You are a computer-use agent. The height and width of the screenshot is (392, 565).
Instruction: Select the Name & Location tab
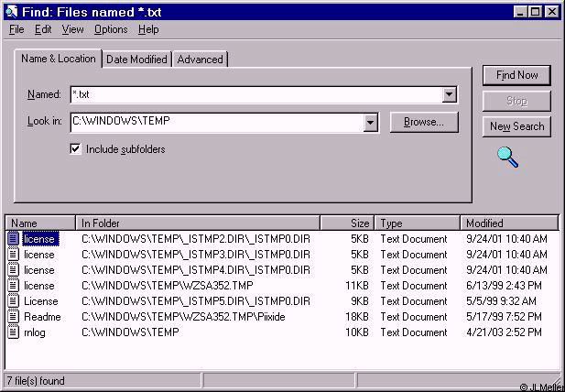click(59, 59)
